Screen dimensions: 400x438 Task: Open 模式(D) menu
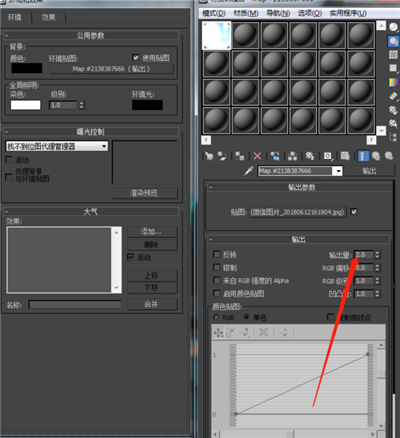coord(214,13)
